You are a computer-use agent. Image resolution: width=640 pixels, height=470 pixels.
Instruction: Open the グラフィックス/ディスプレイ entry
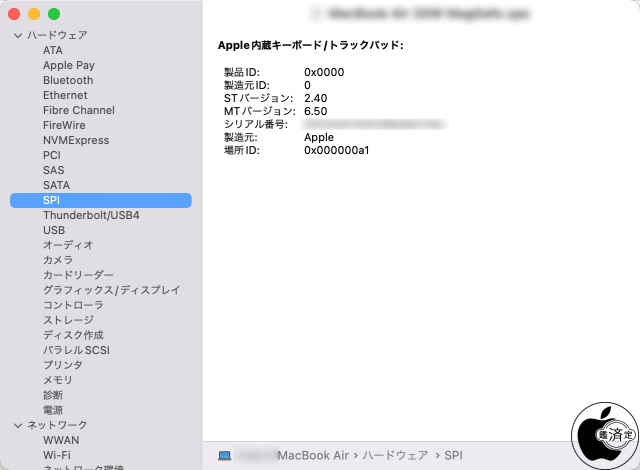coord(111,290)
